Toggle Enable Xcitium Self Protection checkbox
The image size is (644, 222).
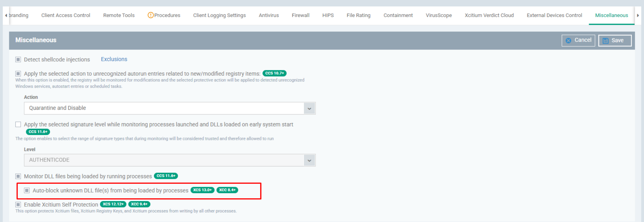click(x=18, y=205)
